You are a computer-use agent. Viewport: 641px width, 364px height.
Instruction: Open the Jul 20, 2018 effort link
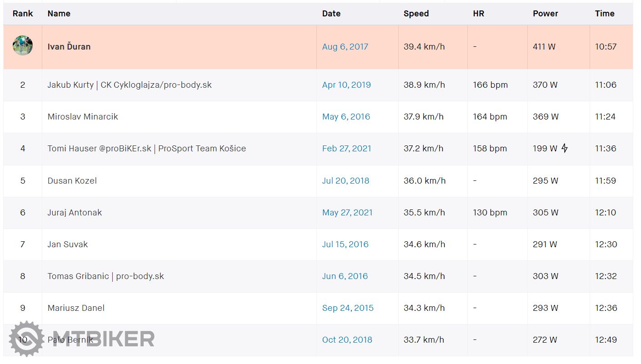click(x=346, y=181)
